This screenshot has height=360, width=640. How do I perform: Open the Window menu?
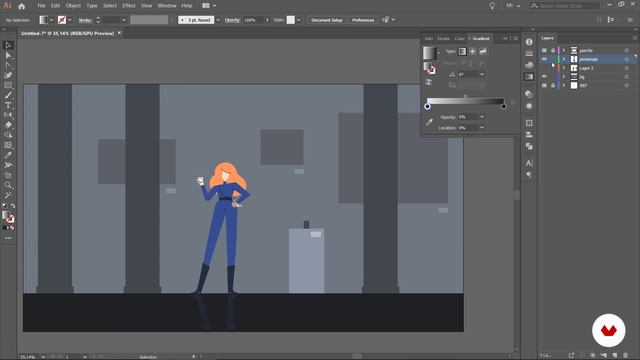point(167,6)
